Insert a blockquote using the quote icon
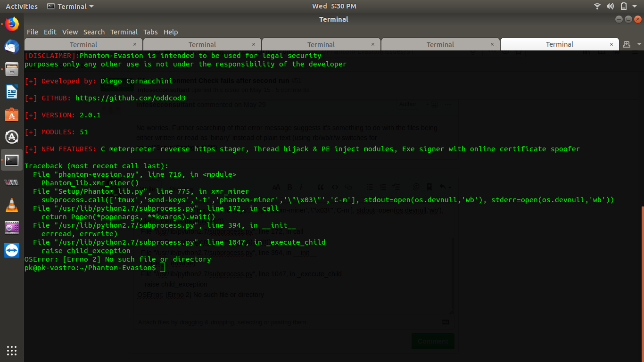Screen dimensions: 644x362 (320, 187)
